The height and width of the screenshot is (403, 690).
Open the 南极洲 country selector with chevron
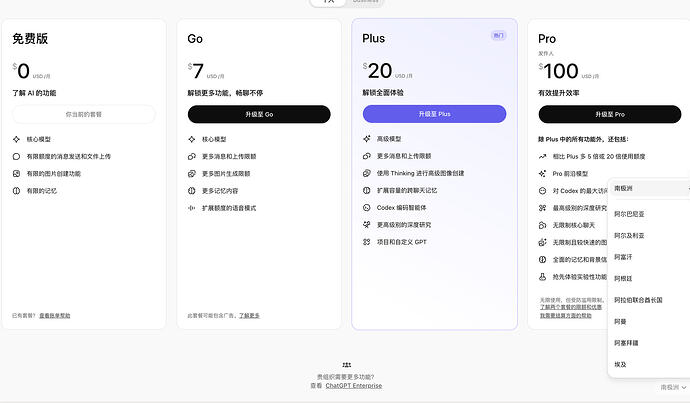[x=673, y=387]
